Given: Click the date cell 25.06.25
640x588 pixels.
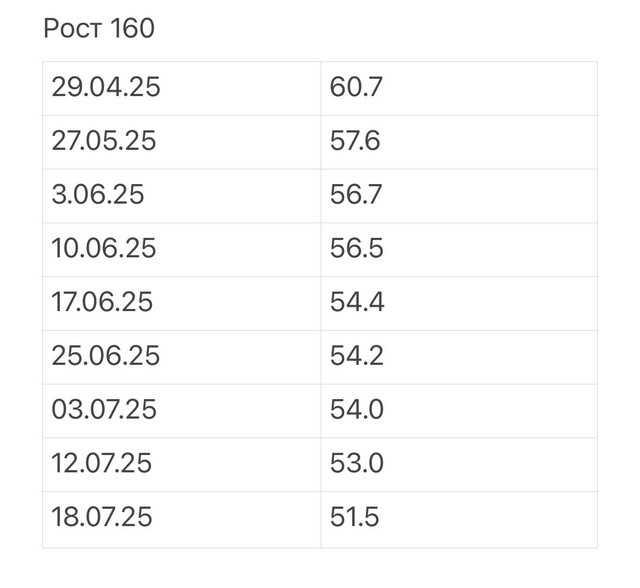Looking at the screenshot, I should [x=182, y=357].
